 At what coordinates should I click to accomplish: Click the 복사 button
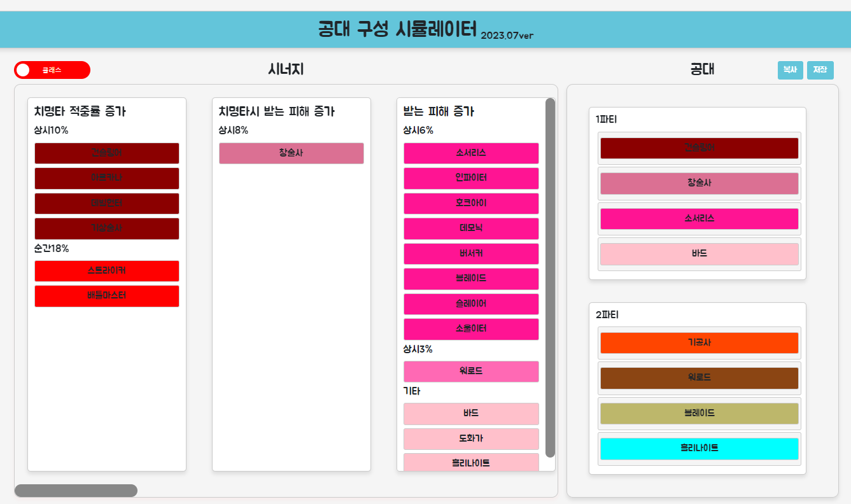[x=790, y=70]
